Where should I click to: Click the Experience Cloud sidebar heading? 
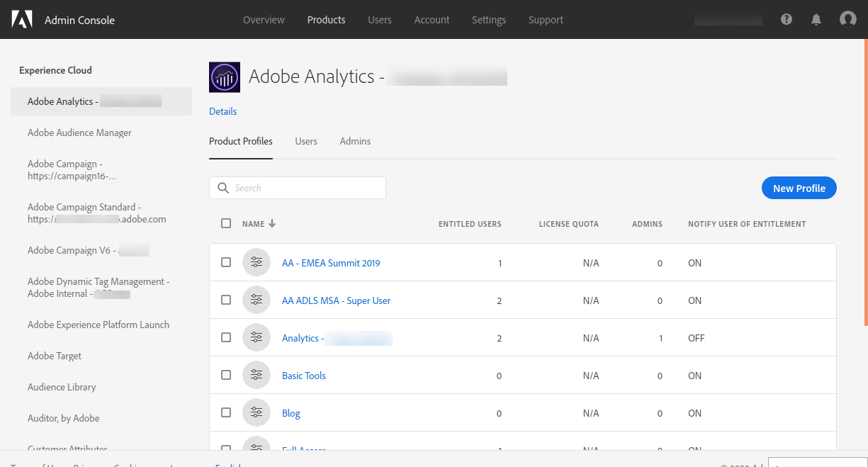[x=55, y=70]
